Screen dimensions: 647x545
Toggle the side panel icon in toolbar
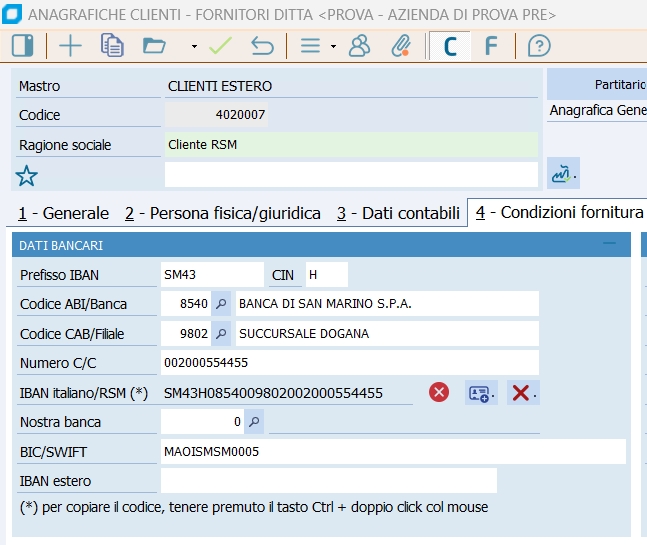[22, 45]
